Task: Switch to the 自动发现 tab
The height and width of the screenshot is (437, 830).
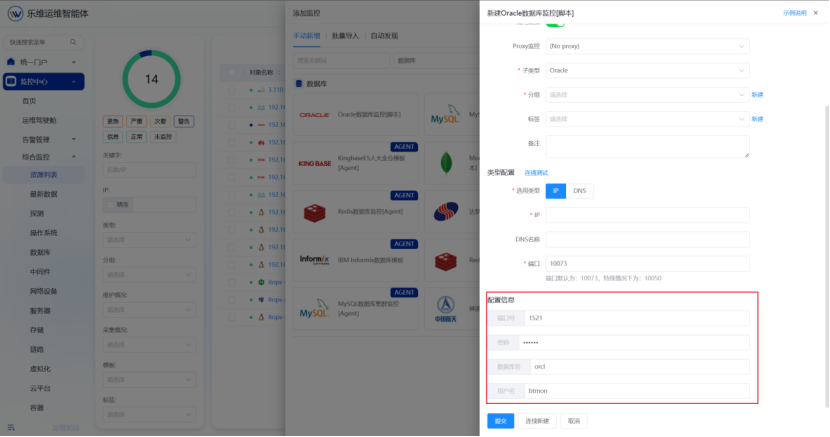Action: 384,36
